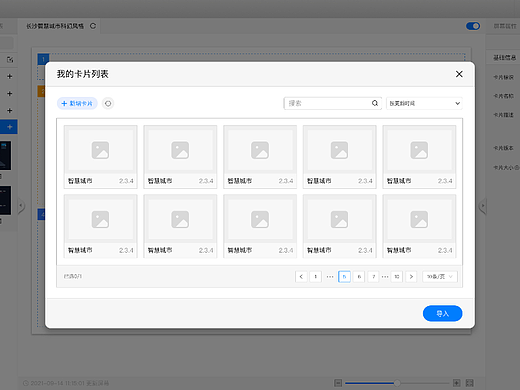This screenshot has width=520, height=390.
Task: Click the trailing ellipsis before page 10
Action: point(385,276)
